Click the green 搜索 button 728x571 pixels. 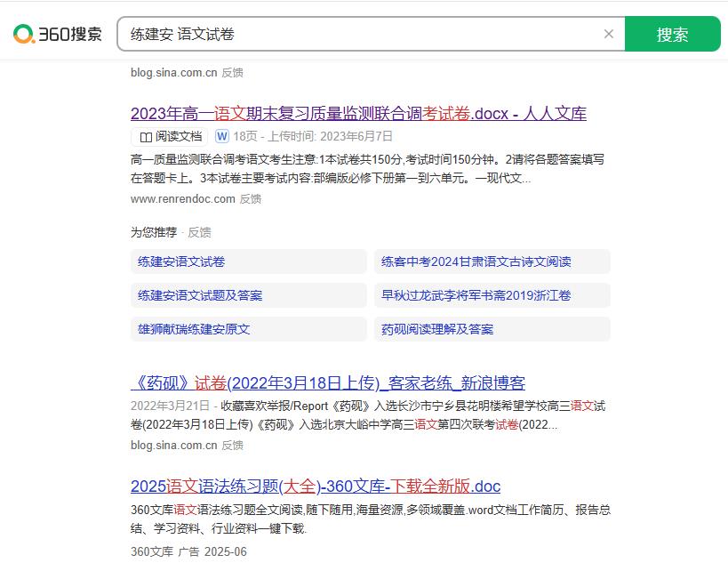tap(672, 34)
